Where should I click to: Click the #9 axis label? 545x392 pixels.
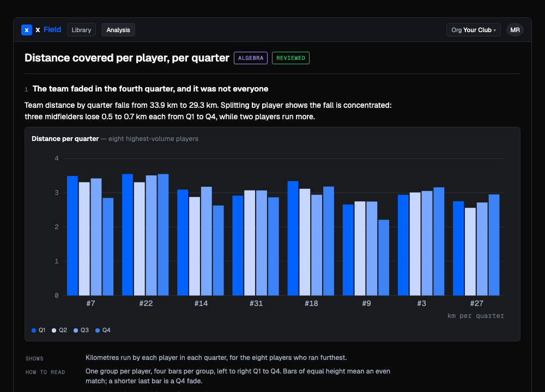(366, 303)
